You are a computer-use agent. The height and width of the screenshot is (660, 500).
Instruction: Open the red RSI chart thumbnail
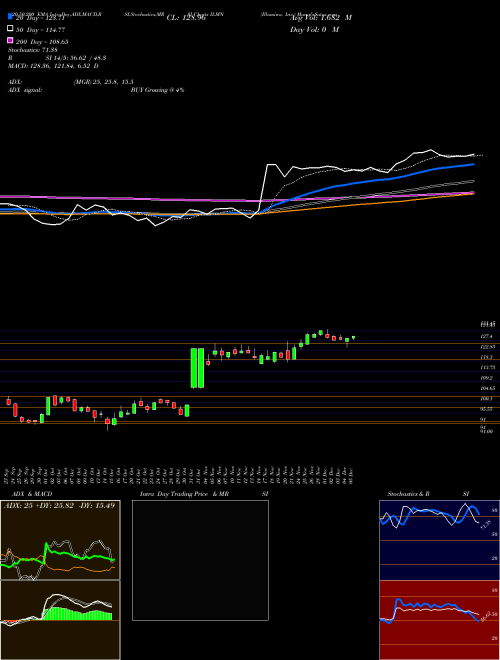coord(439,620)
